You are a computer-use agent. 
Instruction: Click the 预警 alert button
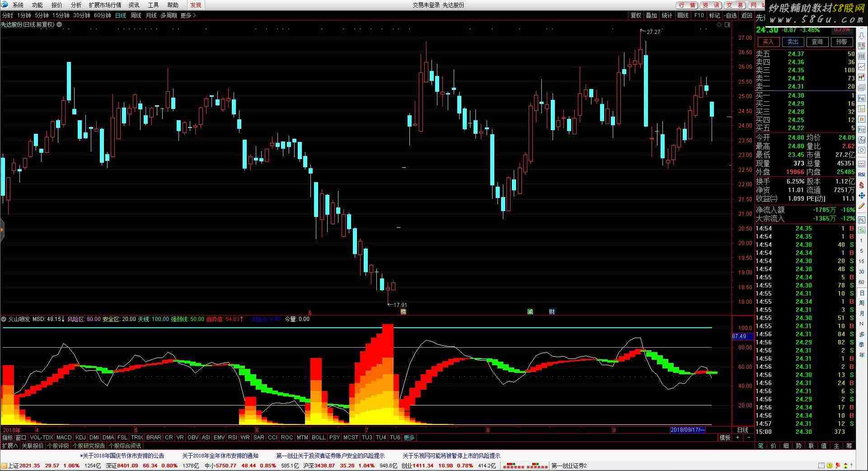(841, 42)
